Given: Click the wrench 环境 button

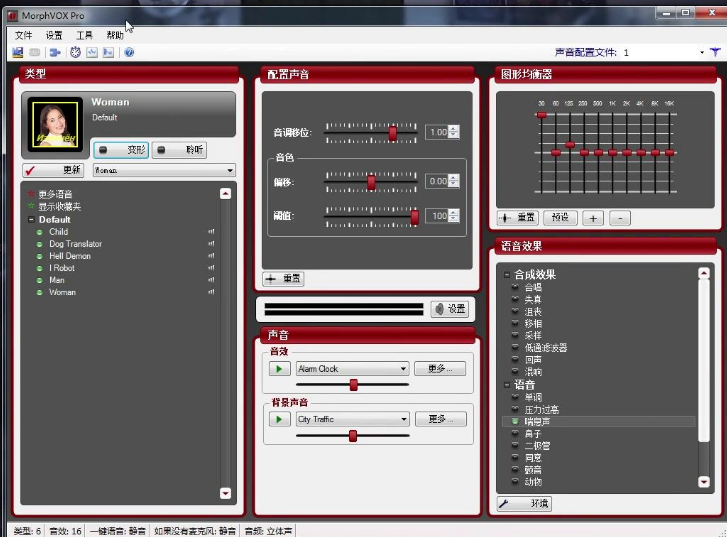Looking at the screenshot, I should [524, 503].
